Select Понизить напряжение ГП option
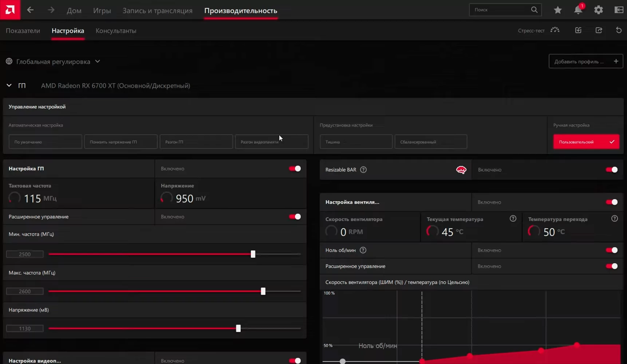 click(121, 142)
